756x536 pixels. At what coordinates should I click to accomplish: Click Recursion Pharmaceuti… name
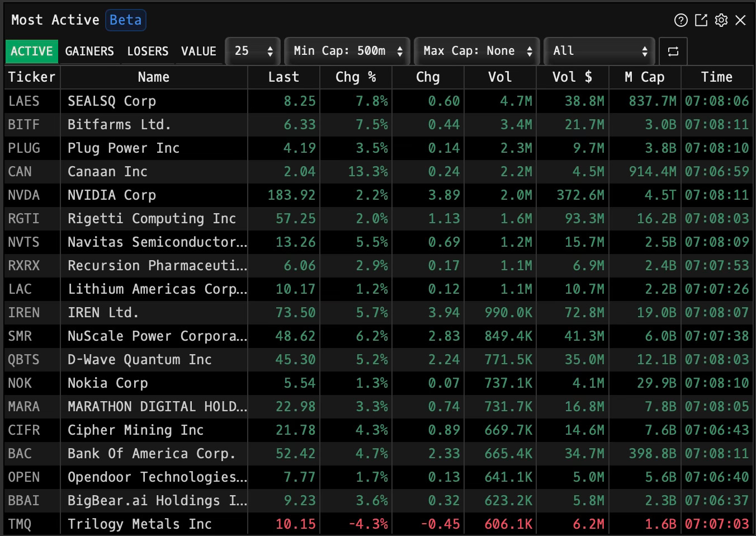coord(157,266)
